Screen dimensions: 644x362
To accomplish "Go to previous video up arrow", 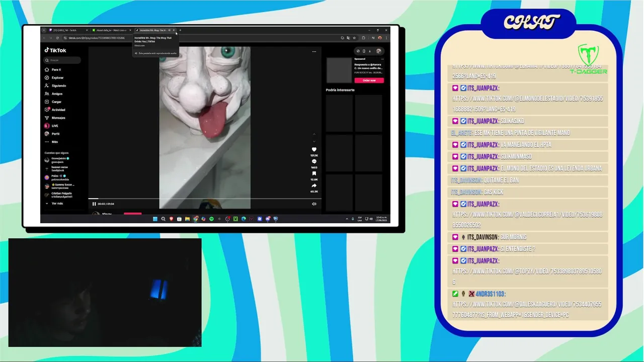I will (x=314, y=134).
